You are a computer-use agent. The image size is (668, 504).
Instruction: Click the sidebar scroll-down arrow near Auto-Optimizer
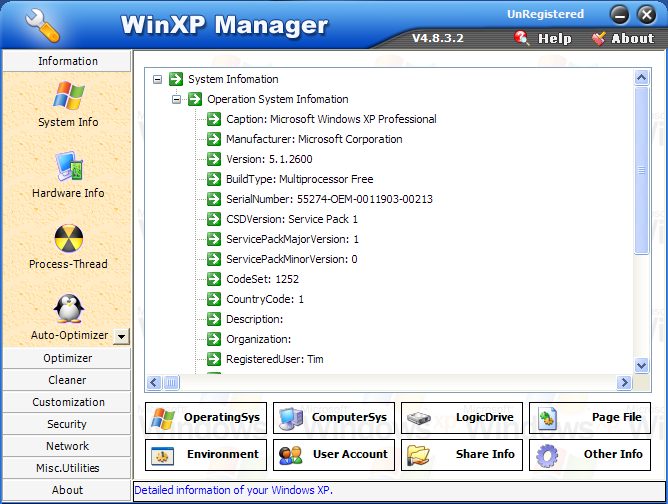point(121,337)
